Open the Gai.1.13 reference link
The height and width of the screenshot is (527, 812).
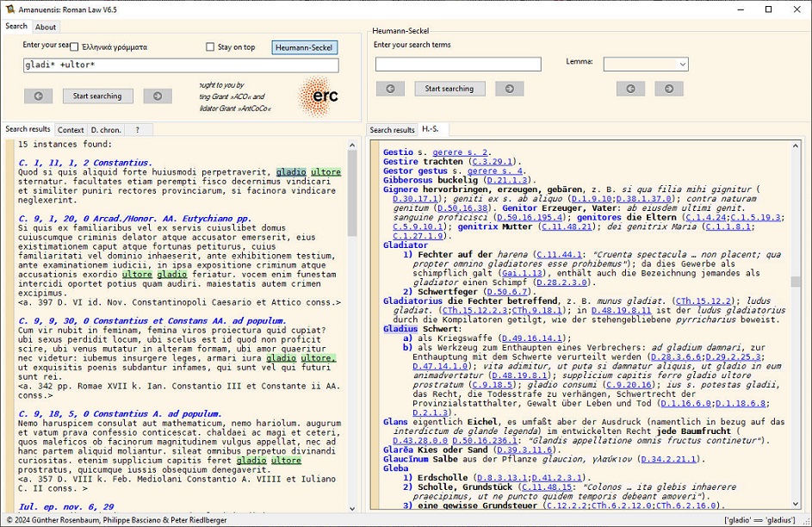pyautogui.click(x=521, y=273)
